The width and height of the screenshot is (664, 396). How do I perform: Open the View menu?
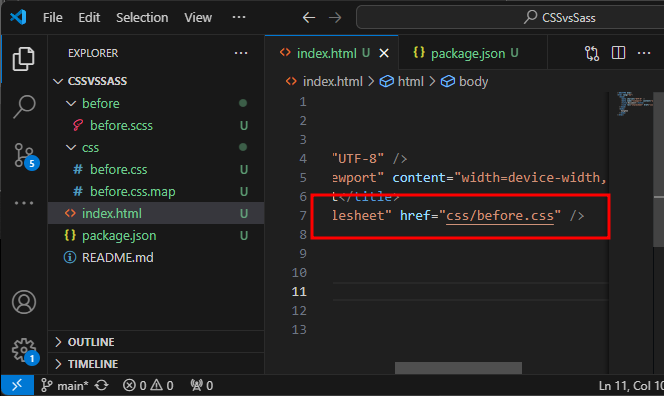click(198, 18)
